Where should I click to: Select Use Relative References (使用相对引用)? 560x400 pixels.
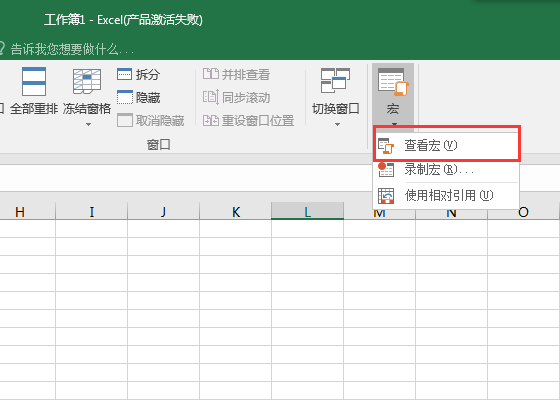446,195
